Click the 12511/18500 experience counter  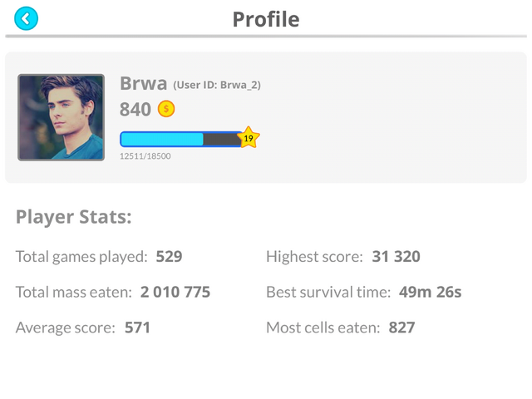click(145, 156)
